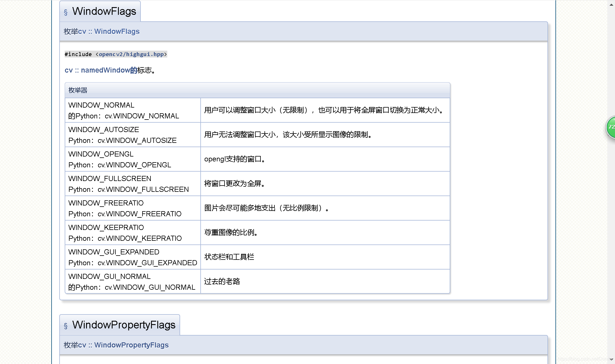615x364 pixels.
Task: Click the scrollbar up arrow
Action: coord(611,5)
